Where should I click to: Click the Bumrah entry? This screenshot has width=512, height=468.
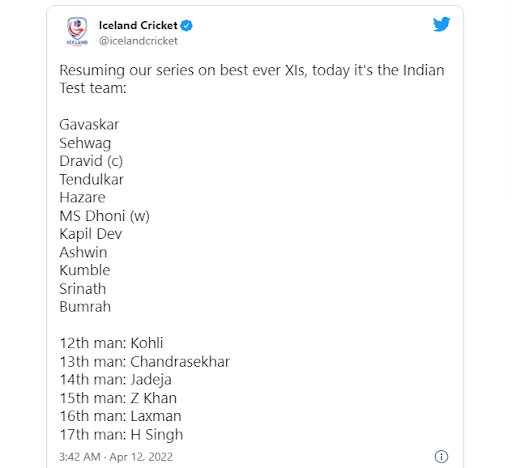(x=85, y=307)
